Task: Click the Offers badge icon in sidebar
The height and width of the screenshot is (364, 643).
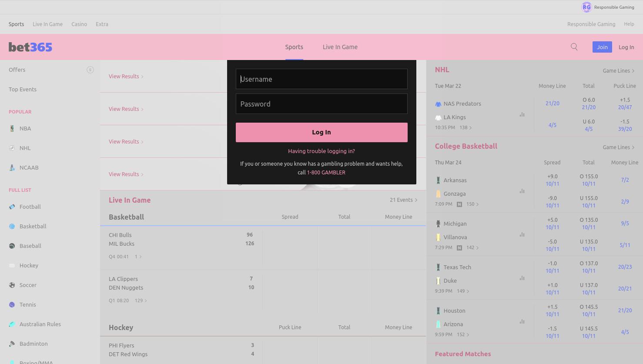Action: click(x=90, y=70)
